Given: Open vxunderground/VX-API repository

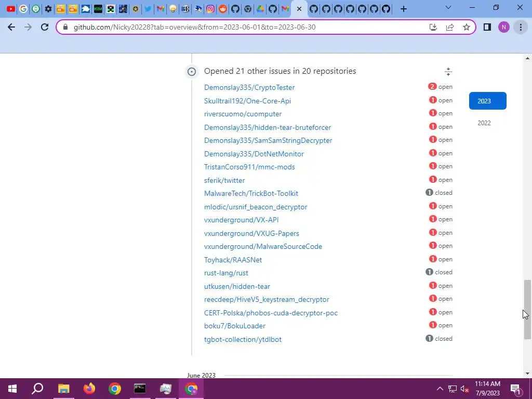Looking at the screenshot, I should click(x=242, y=220).
